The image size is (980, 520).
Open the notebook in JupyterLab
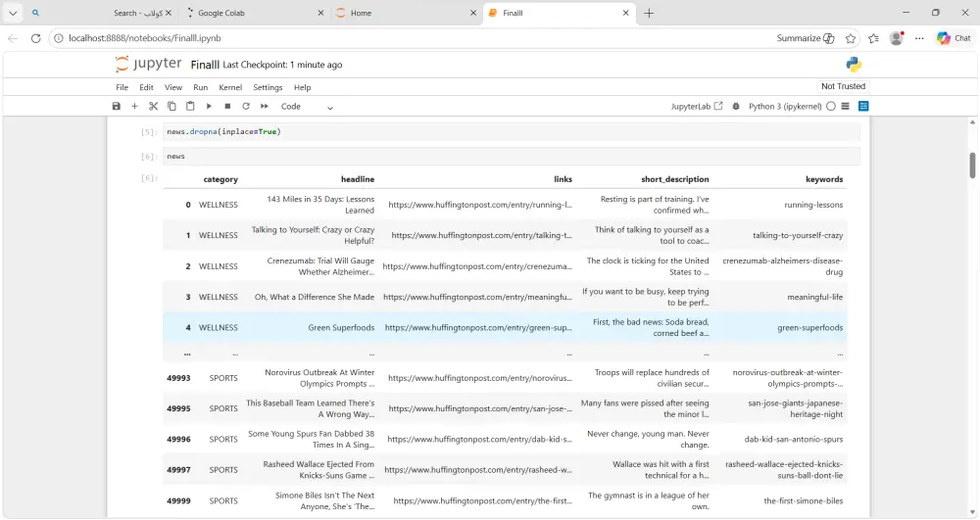[x=697, y=106]
